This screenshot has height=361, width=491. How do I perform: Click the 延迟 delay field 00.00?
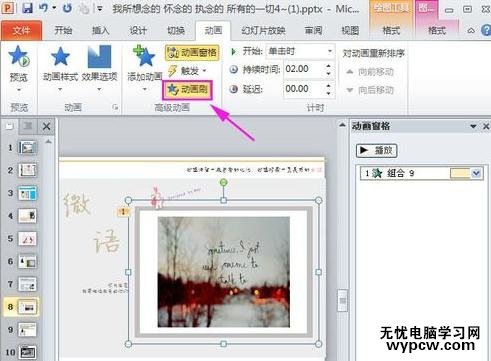point(303,89)
